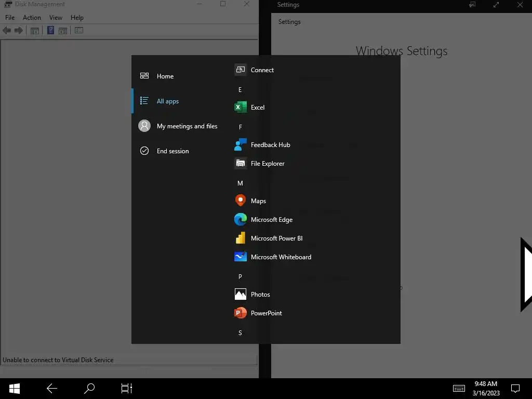The width and height of the screenshot is (532, 399).
Task: Open the View menu in Disk Management
Action: point(56,17)
